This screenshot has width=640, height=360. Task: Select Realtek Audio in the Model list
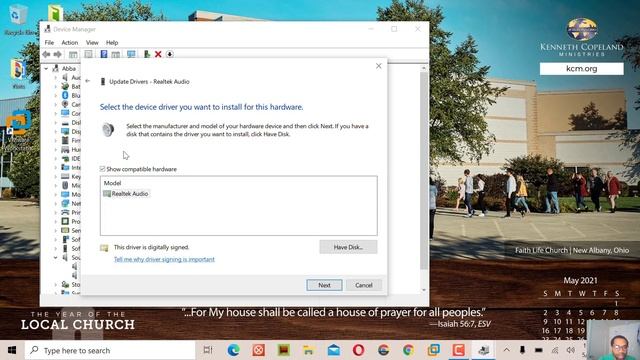(126, 193)
